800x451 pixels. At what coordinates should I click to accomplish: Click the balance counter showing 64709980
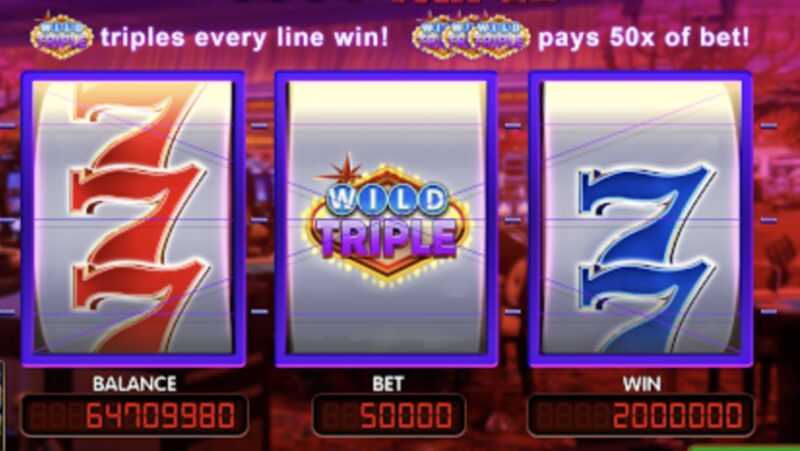pos(135,415)
